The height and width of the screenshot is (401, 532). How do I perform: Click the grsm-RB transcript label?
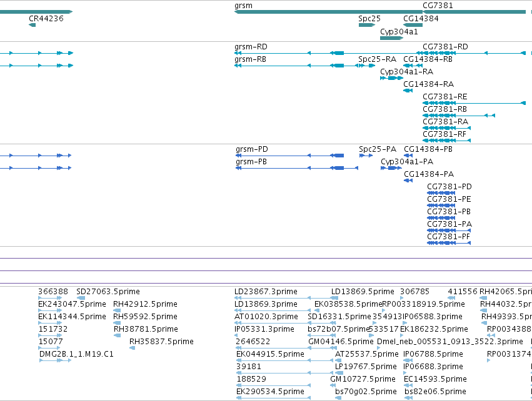pyautogui.click(x=251, y=59)
